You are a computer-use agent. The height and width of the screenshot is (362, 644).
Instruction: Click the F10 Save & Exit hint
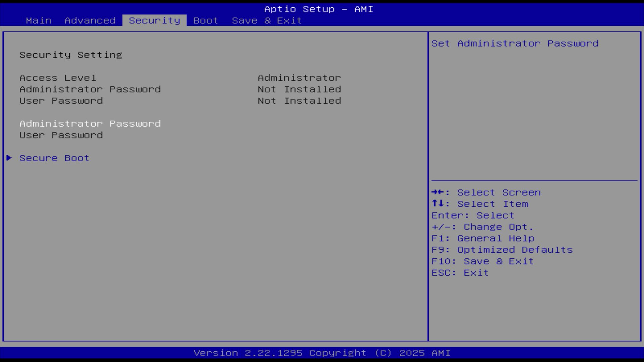[x=482, y=261]
